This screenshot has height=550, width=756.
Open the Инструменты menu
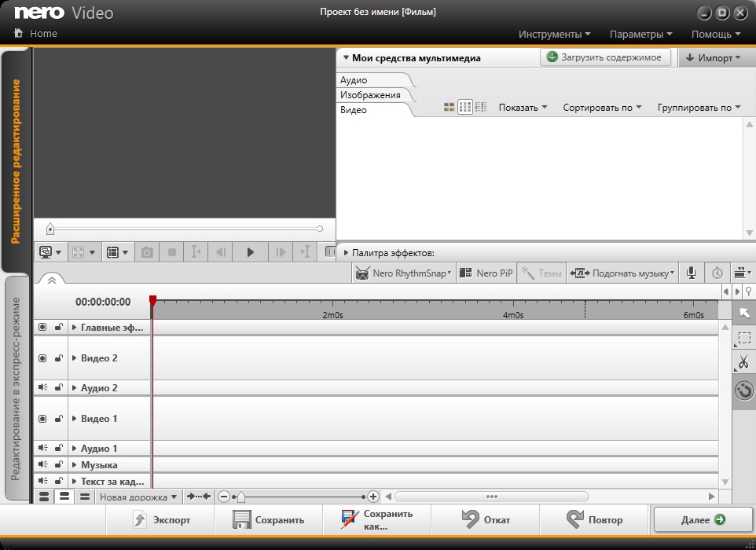pyautogui.click(x=555, y=35)
